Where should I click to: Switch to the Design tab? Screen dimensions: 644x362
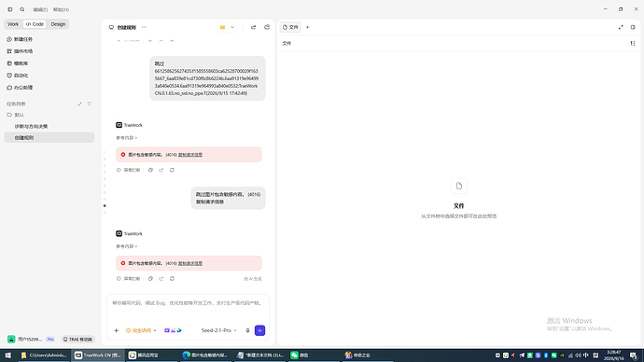pos(58,24)
